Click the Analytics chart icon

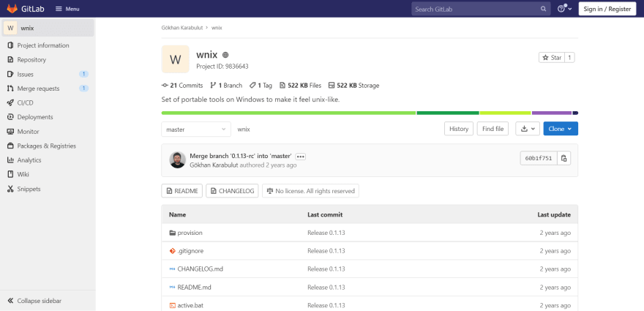point(10,160)
